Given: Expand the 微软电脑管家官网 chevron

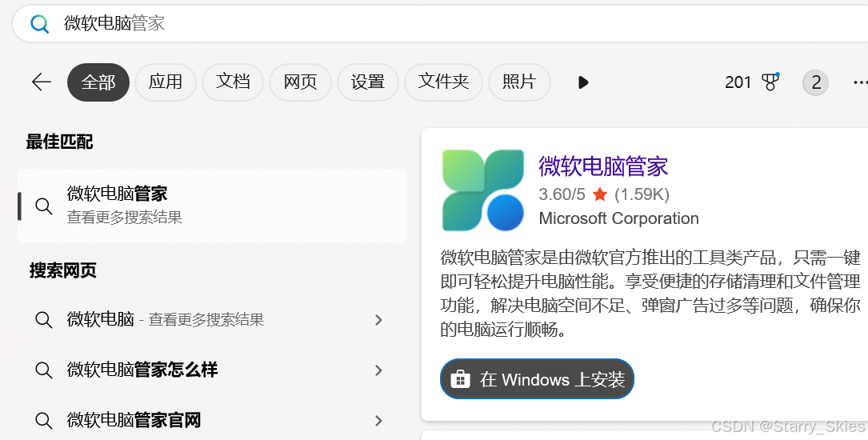Looking at the screenshot, I should pyautogui.click(x=378, y=420).
